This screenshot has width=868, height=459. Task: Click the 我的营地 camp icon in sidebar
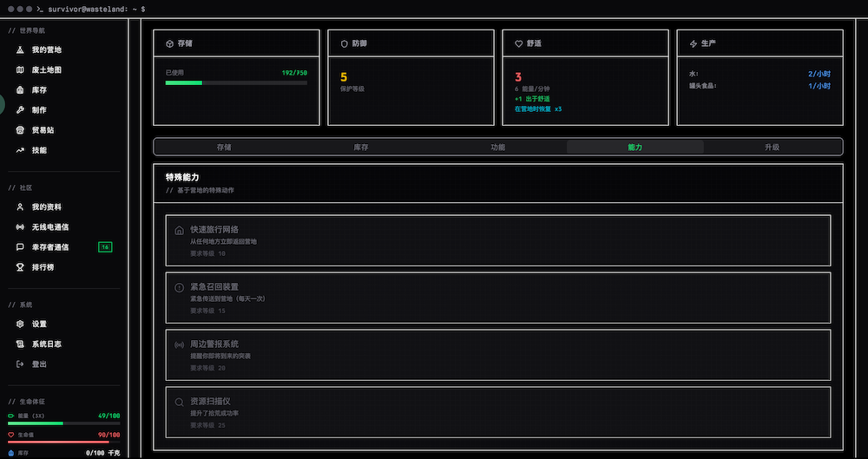[x=21, y=50]
